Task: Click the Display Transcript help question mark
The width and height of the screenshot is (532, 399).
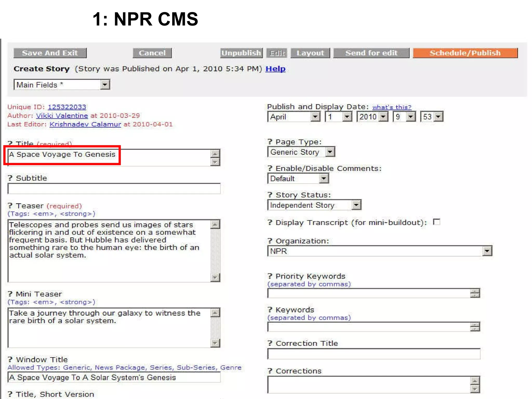Action: point(270,222)
